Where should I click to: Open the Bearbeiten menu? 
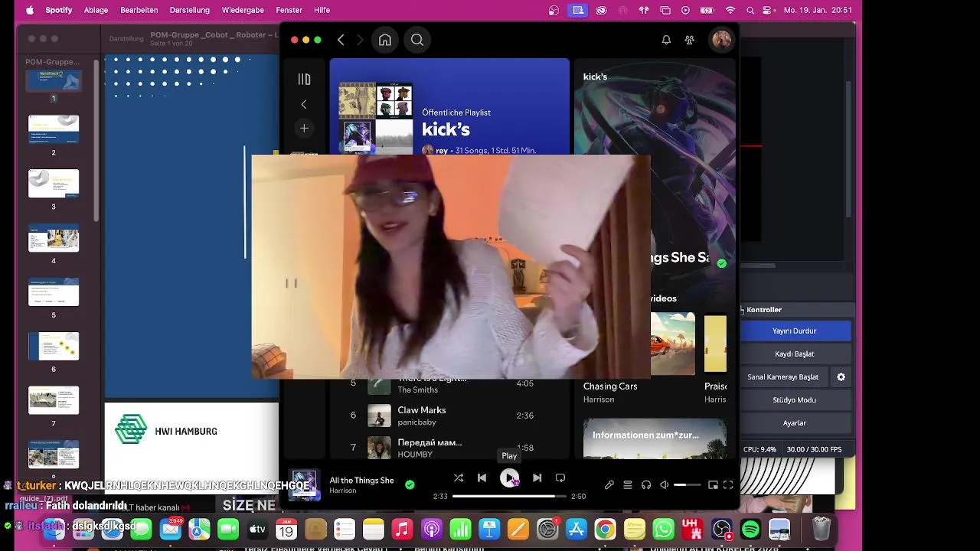point(139,10)
